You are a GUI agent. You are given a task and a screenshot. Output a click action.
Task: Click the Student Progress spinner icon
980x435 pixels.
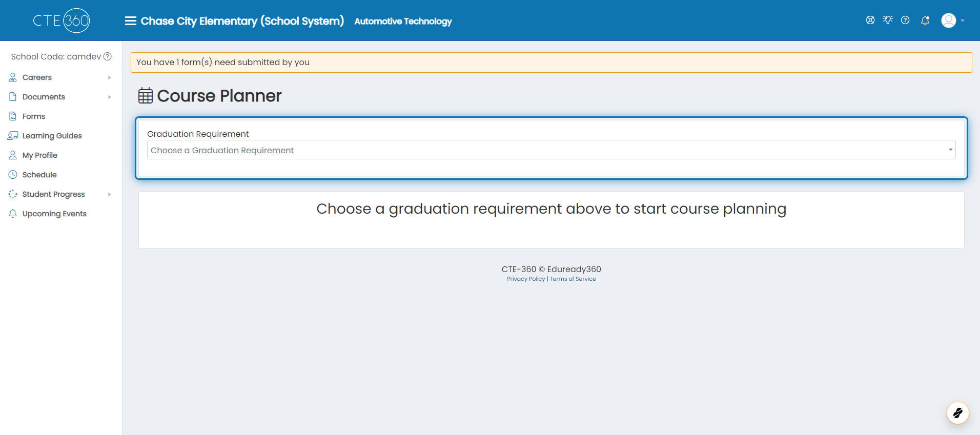pyautogui.click(x=13, y=194)
